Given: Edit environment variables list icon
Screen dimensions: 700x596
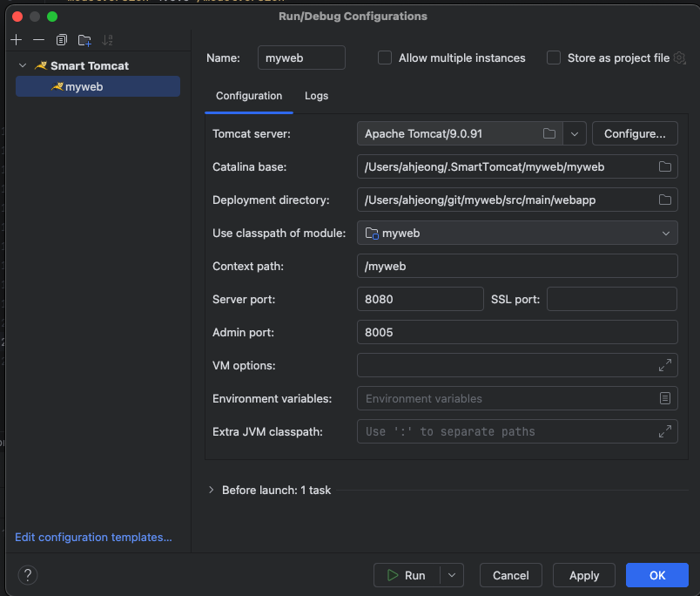Looking at the screenshot, I should (x=665, y=398).
